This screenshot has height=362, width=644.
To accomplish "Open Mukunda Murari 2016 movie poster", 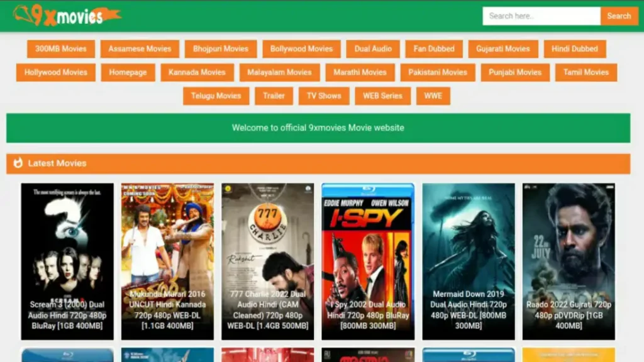I will tap(167, 261).
